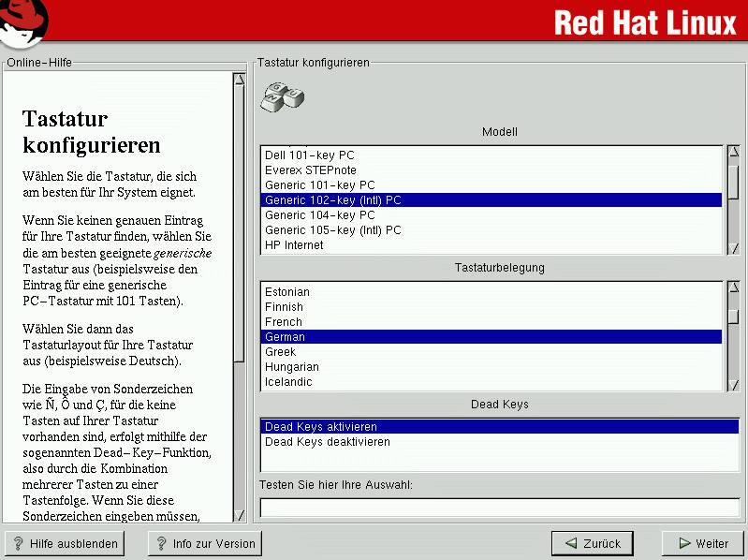This screenshot has width=748, height=560.
Task: Proceed with the Weiter button
Action: click(702, 543)
